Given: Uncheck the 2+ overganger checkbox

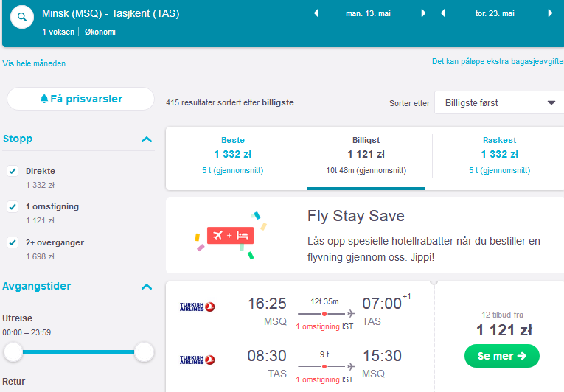Looking at the screenshot, I should pos(13,242).
